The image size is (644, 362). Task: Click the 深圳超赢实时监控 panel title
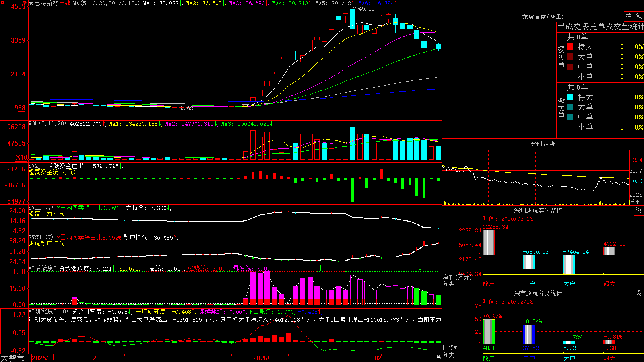(x=538, y=210)
